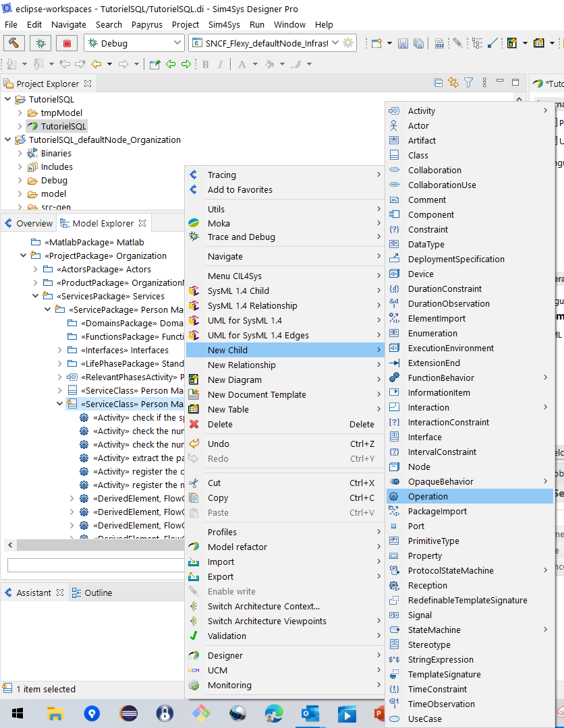Select Port from the submenu
The width and height of the screenshot is (564, 728).
click(x=470, y=526)
